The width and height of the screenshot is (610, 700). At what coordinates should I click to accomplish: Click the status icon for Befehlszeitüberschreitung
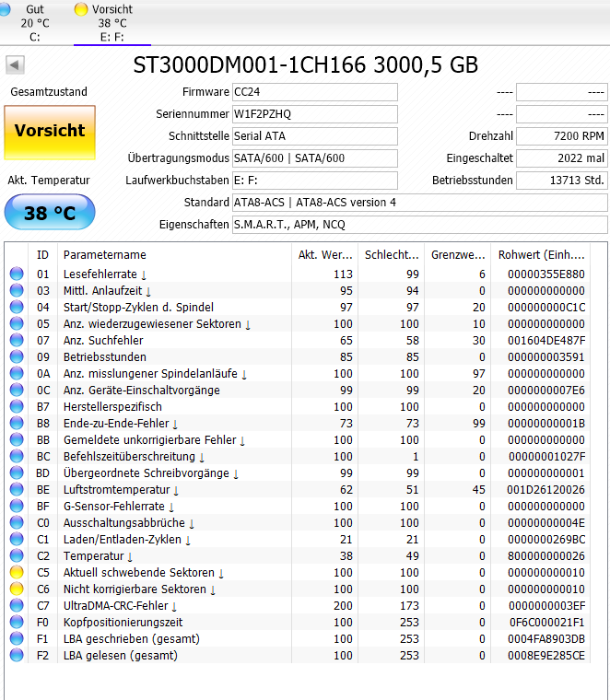point(17,456)
